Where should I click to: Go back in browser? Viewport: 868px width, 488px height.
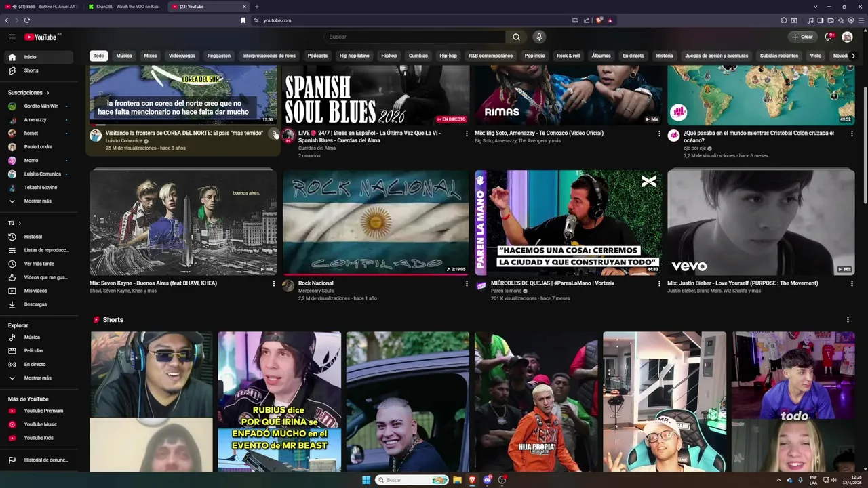pyautogui.click(x=7, y=20)
